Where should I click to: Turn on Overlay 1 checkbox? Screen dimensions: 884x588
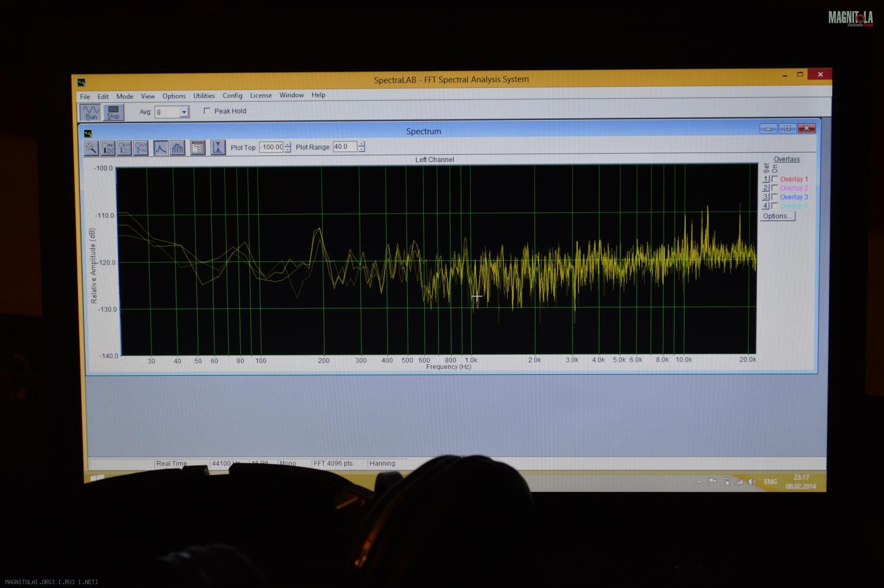point(775,179)
